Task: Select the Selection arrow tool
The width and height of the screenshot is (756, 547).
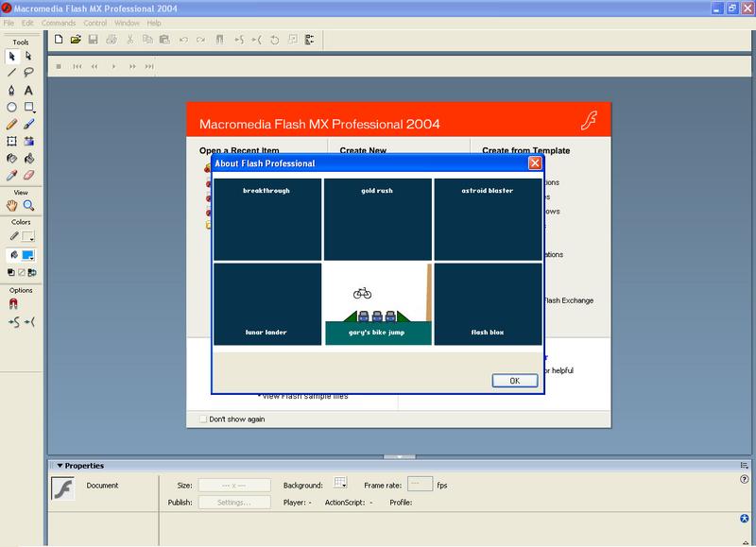Action: tap(11, 57)
